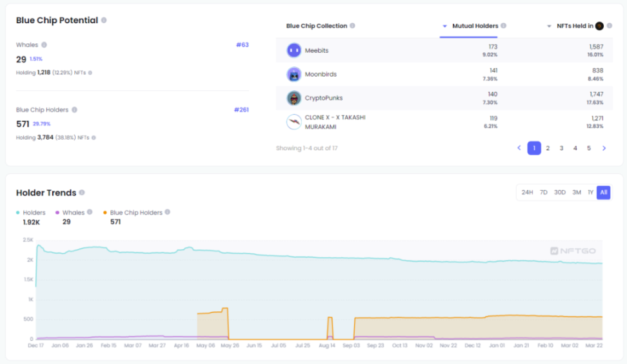Viewport: 627px width, 364px height.
Task: Toggle Whales series in chart legend
Action: point(70,213)
